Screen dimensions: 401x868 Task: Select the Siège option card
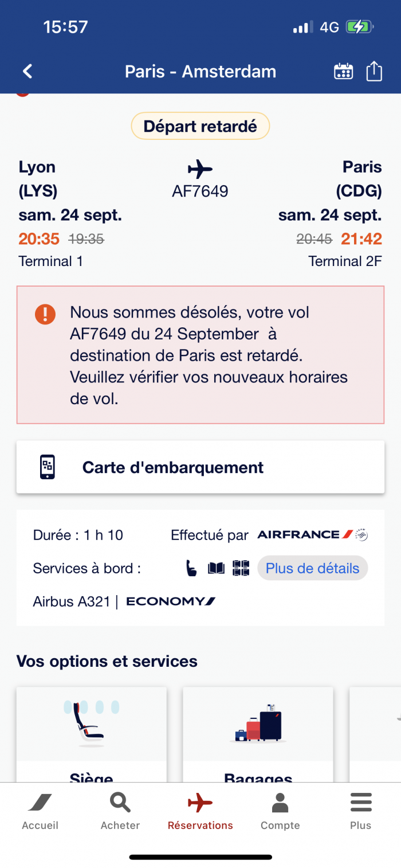click(x=92, y=735)
